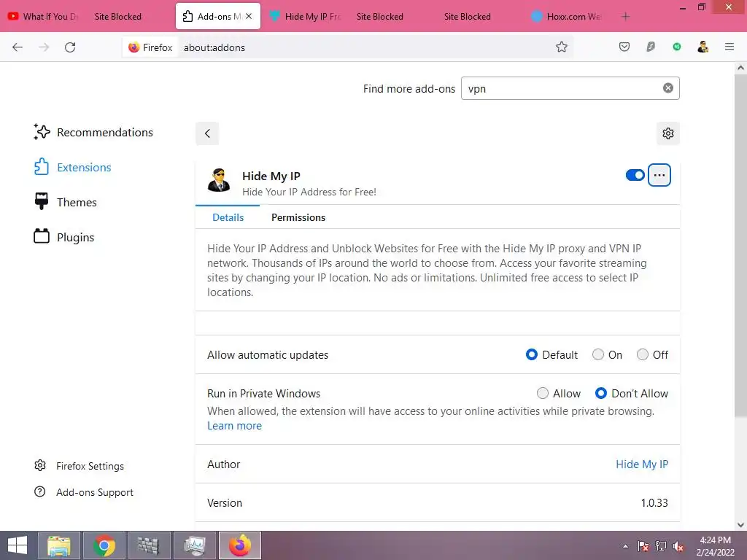Open the green circular extension icon
The image size is (747, 560).
pos(677,47)
